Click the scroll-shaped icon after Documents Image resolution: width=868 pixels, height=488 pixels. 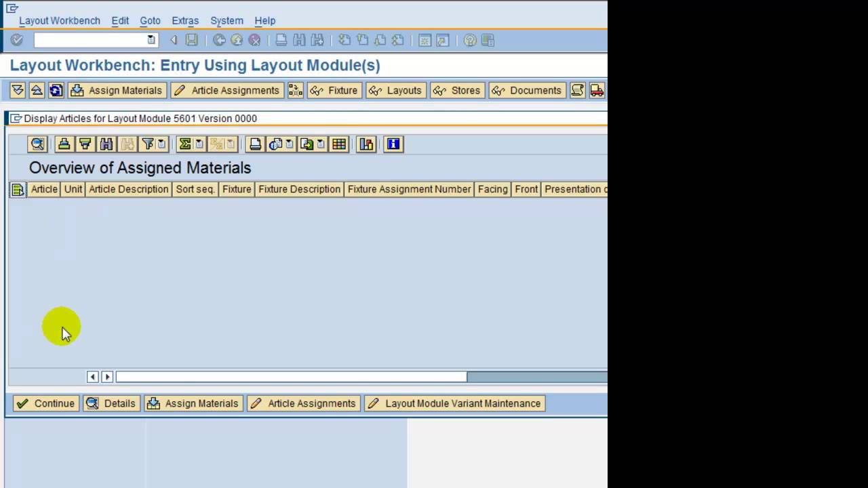(x=577, y=90)
